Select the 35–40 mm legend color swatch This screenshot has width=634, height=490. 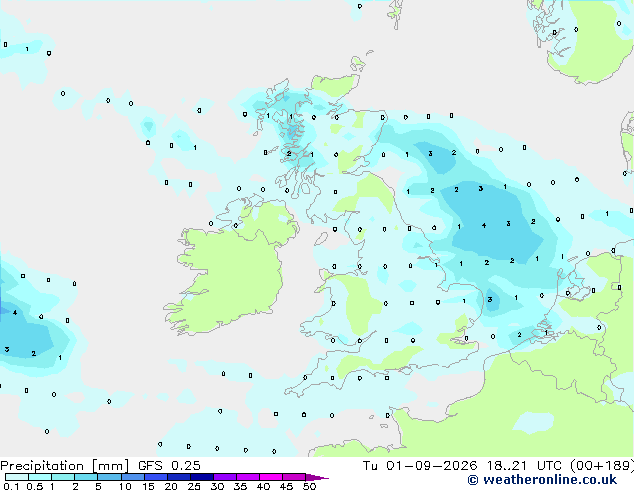pyautogui.click(x=248, y=477)
